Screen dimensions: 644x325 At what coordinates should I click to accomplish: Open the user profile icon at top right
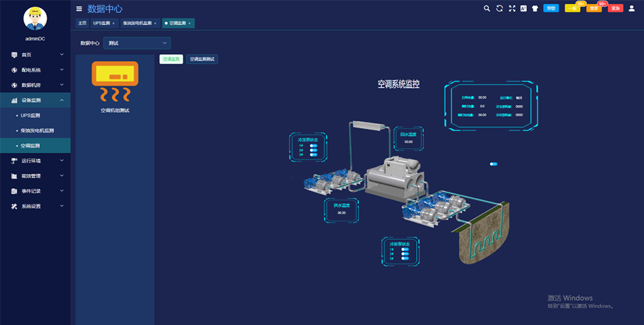click(631, 8)
